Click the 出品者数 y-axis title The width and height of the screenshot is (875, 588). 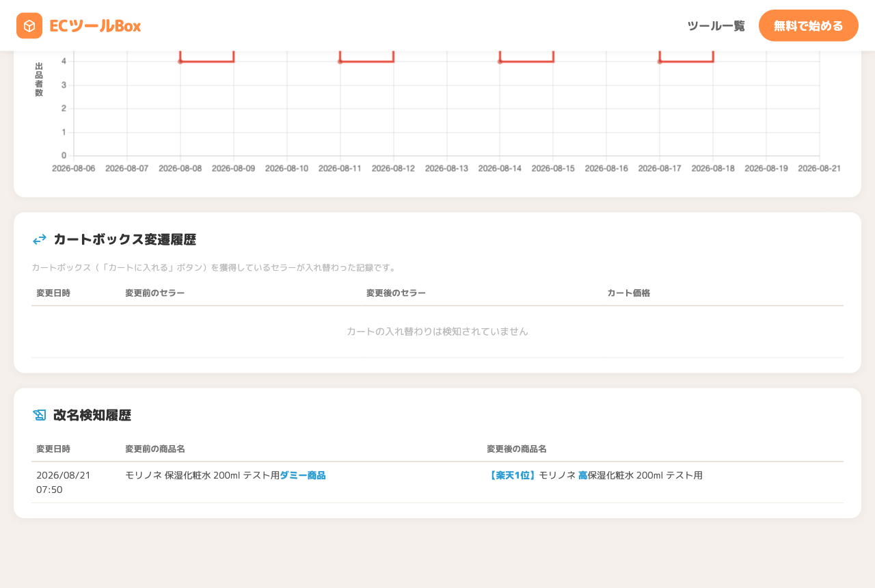[x=39, y=79]
